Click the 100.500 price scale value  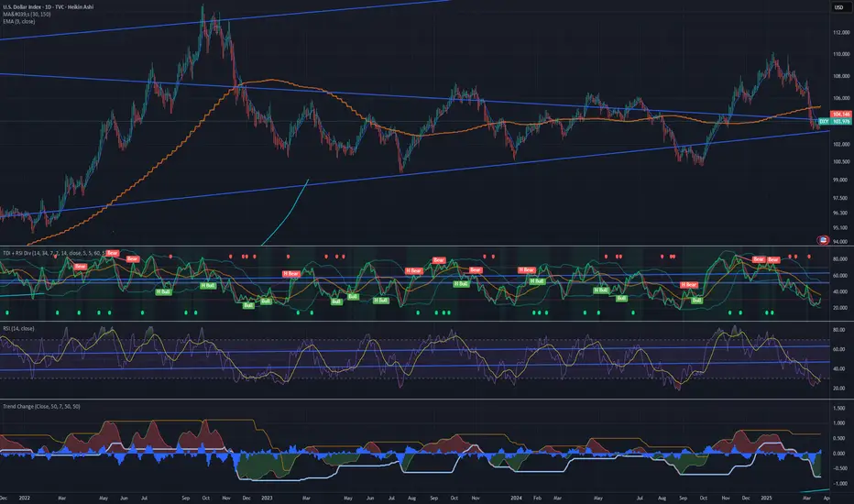click(841, 162)
